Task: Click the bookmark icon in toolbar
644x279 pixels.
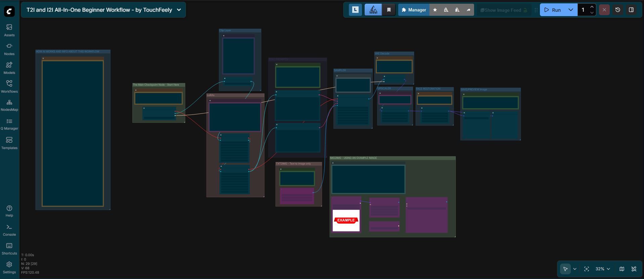Action: tap(389, 10)
